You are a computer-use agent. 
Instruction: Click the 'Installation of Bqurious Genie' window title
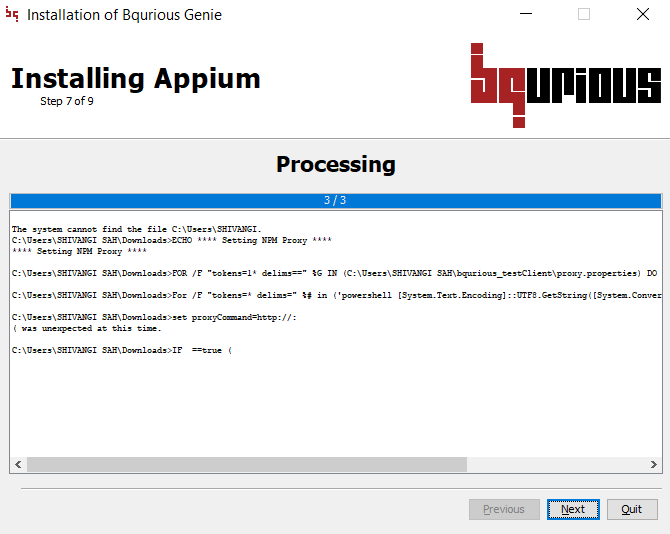(124, 15)
